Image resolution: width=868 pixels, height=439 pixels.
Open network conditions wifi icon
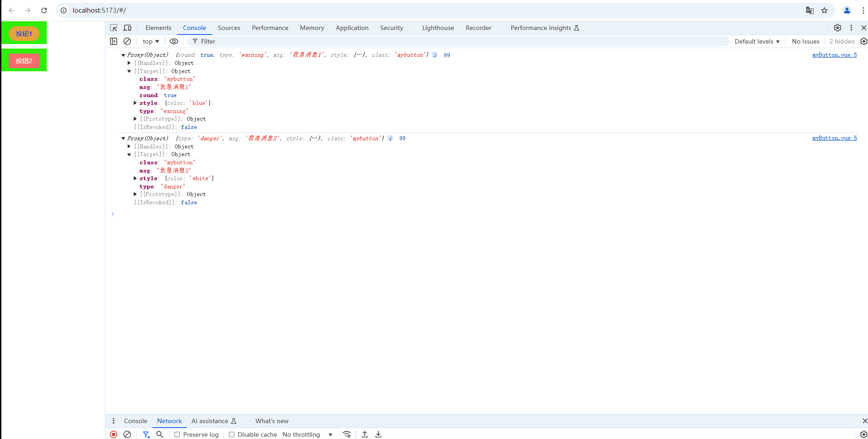coord(347,434)
